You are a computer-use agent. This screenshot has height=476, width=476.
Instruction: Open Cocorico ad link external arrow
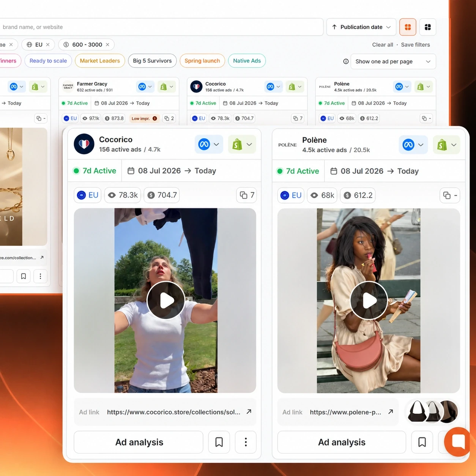[x=249, y=411]
